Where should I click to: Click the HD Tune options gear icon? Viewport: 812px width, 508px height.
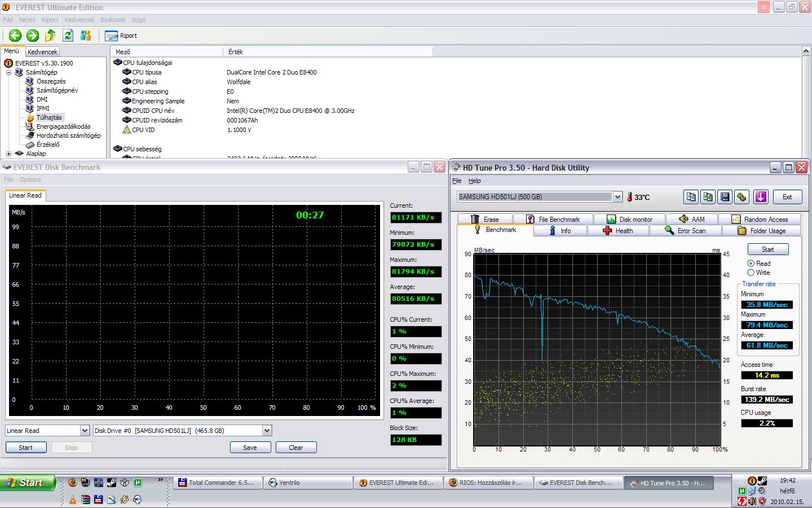(x=742, y=197)
